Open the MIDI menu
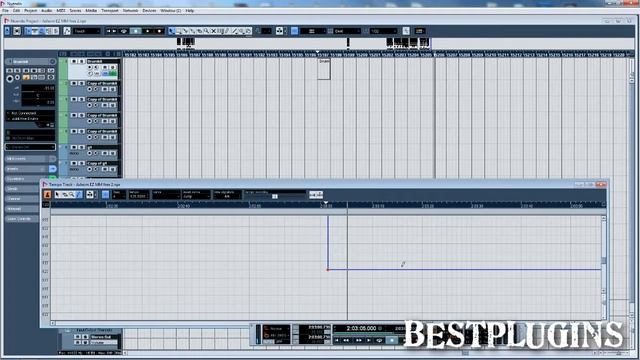640x360 pixels. 61,11
